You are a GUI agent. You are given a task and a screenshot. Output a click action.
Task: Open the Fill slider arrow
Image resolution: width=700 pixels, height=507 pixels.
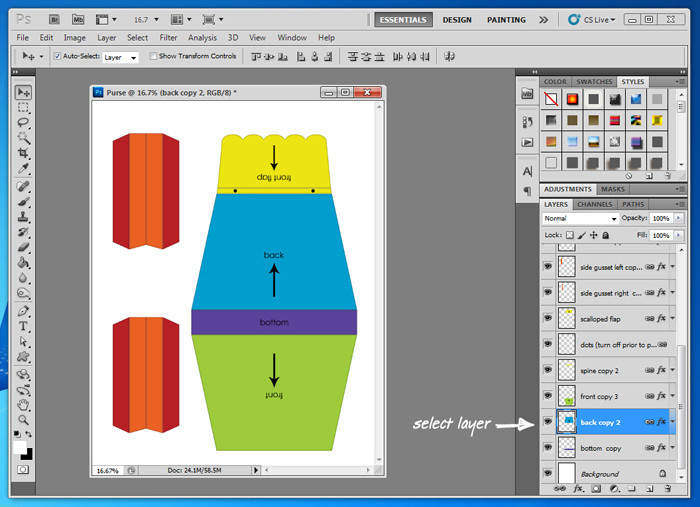coord(679,235)
